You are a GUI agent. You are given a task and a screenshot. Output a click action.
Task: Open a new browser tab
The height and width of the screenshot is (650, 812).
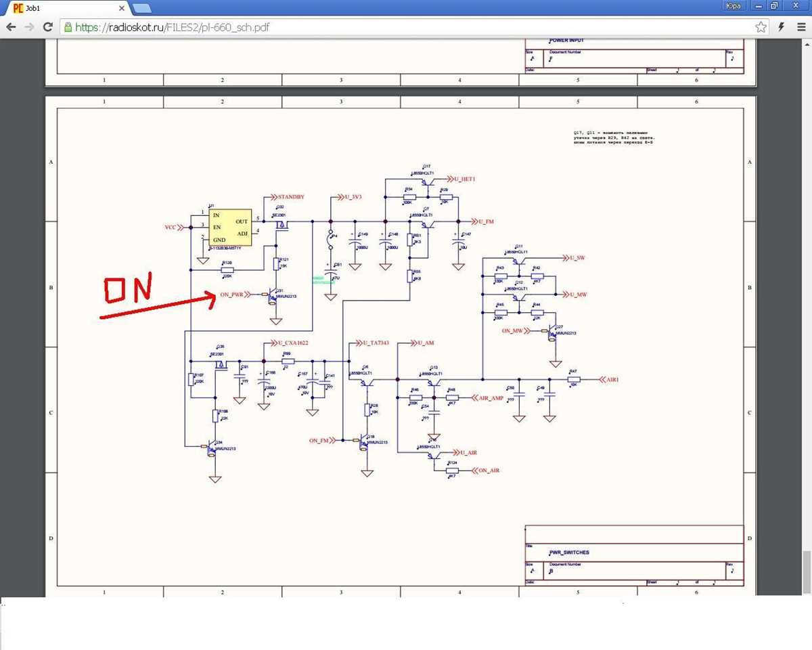pyautogui.click(x=141, y=8)
